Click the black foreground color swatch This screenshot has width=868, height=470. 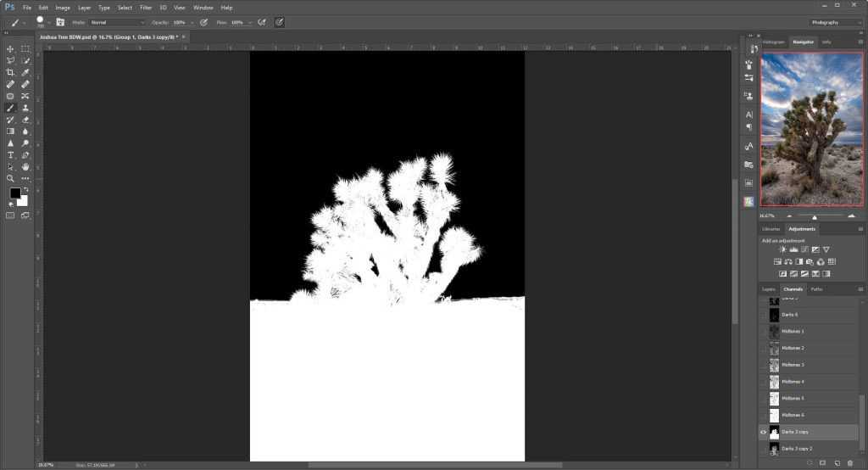click(14, 194)
